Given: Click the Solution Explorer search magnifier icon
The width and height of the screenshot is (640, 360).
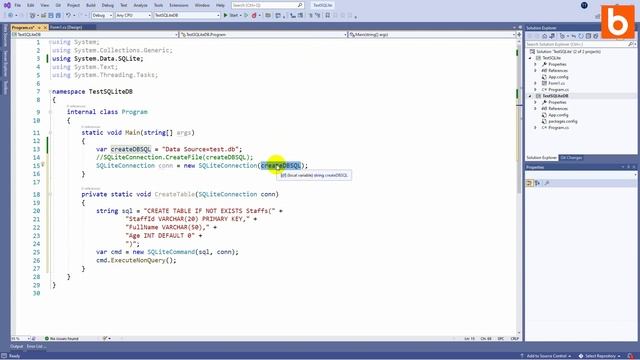Looking at the screenshot, I should tap(631, 44).
